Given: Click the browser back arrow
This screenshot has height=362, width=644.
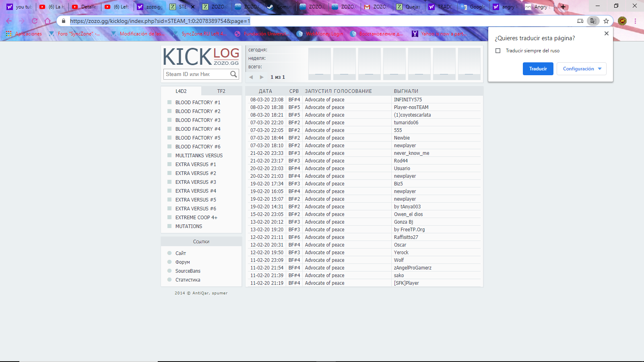Looking at the screenshot, I should (x=9, y=21).
